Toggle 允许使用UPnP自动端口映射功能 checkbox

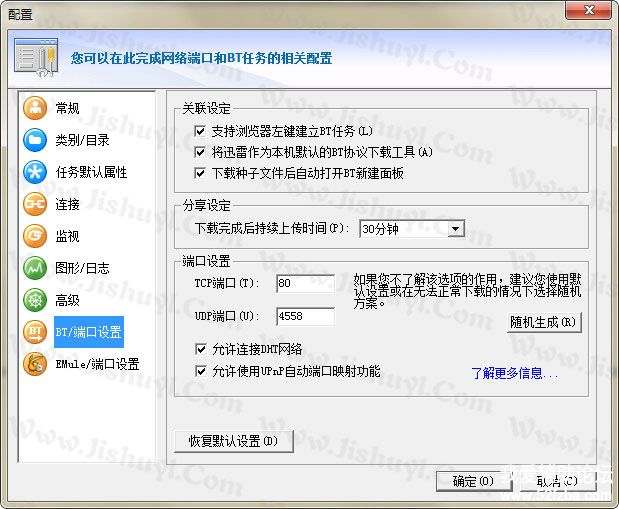[201, 371]
